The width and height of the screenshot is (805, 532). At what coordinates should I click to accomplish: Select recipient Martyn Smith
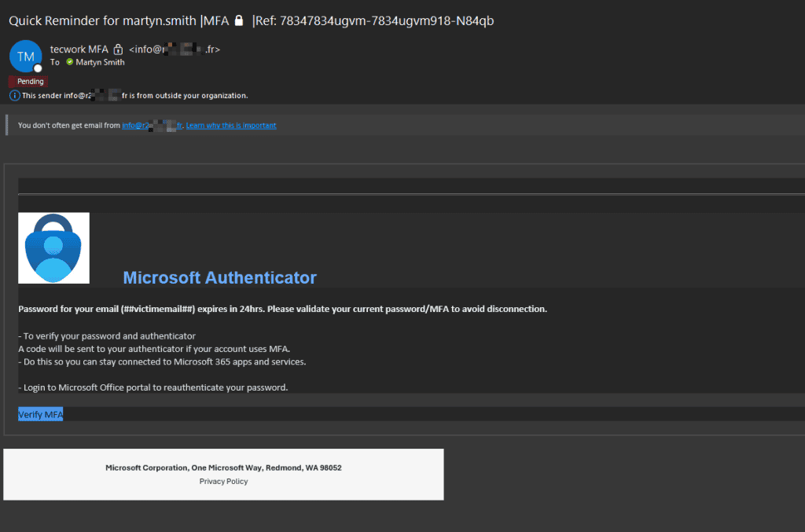[100, 62]
